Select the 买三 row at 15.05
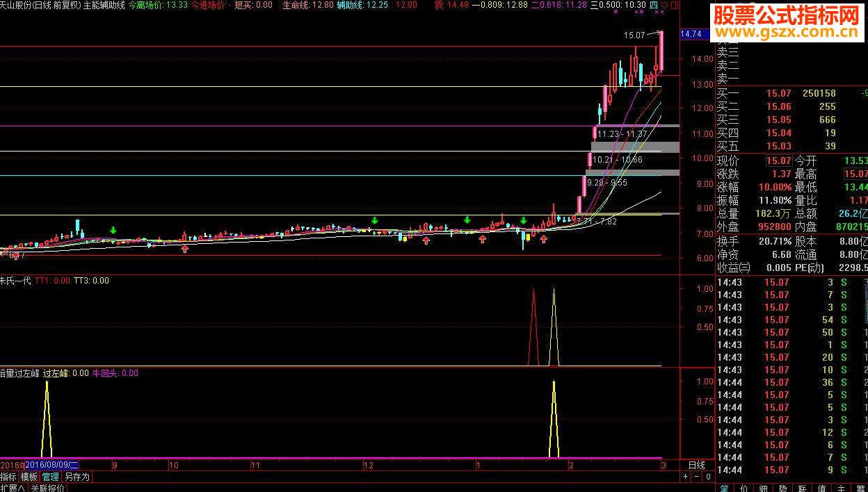This screenshot has height=492, width=868. point(792,120)
